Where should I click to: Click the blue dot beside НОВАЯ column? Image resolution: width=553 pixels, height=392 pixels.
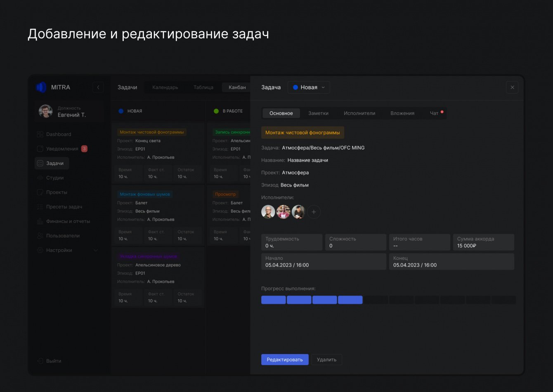121,111
